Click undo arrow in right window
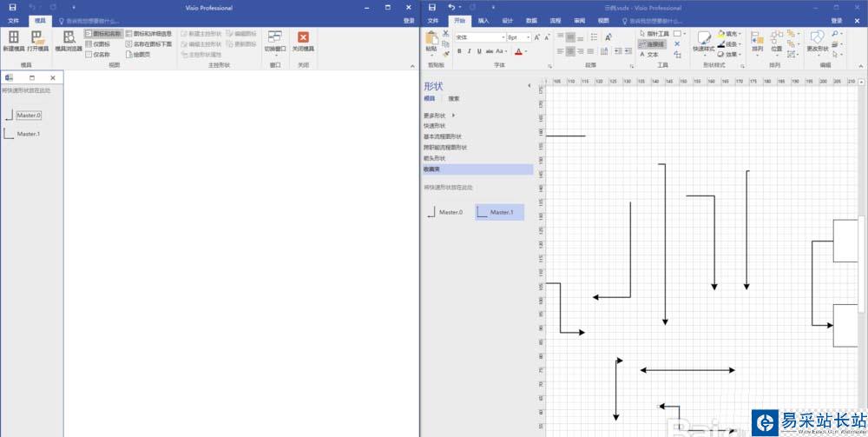 tap(451, 7)
